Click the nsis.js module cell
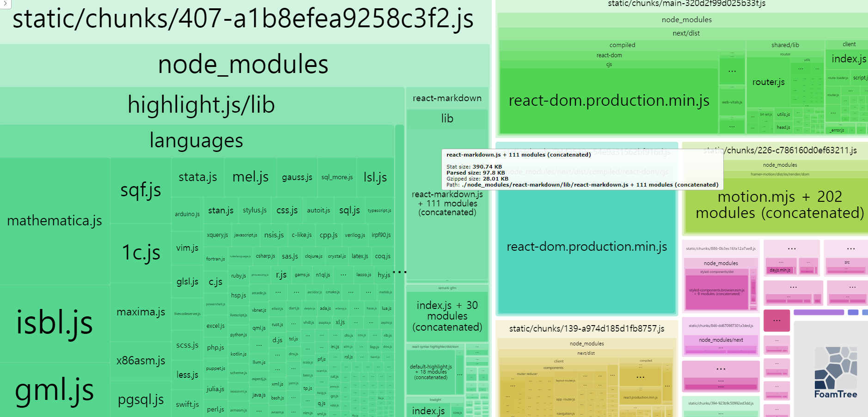The image size is (868, 417). (274, 235)
